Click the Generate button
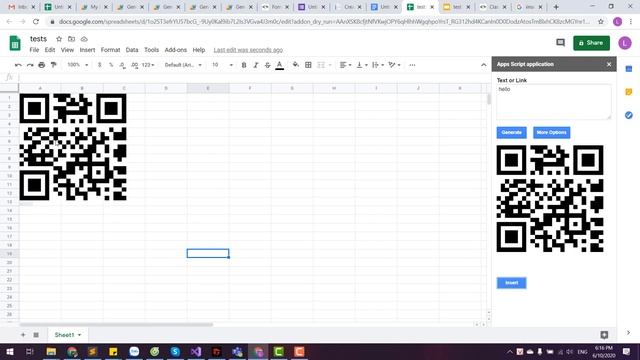The height and width of the screenshot is (360, 640). click(511, 133)
